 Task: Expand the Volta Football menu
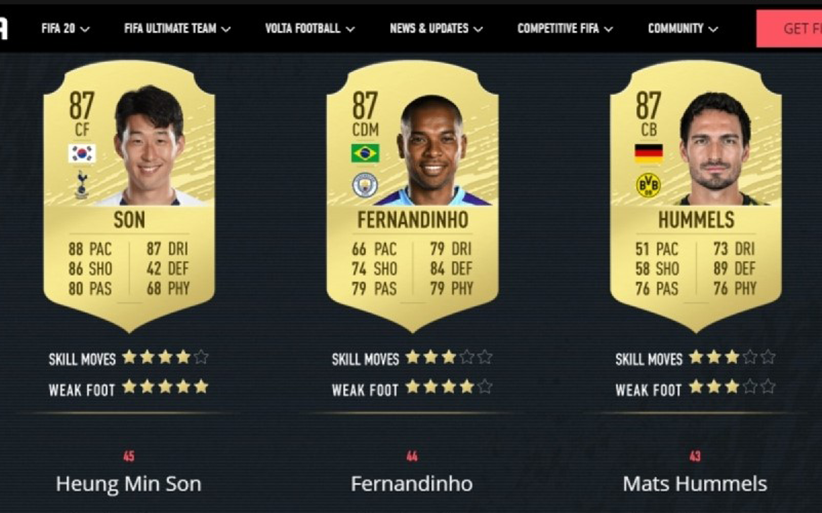pyautogui.click(x=310, y=29)
